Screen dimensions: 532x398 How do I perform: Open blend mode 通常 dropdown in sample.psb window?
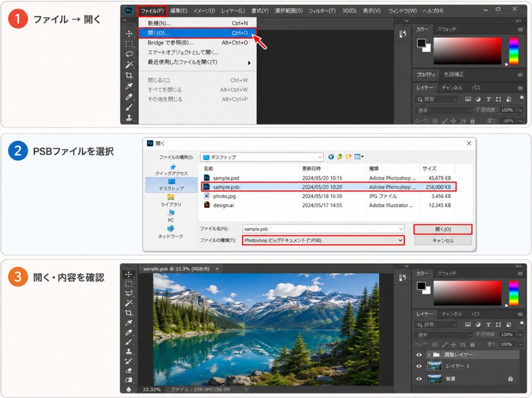coord(443,335)
